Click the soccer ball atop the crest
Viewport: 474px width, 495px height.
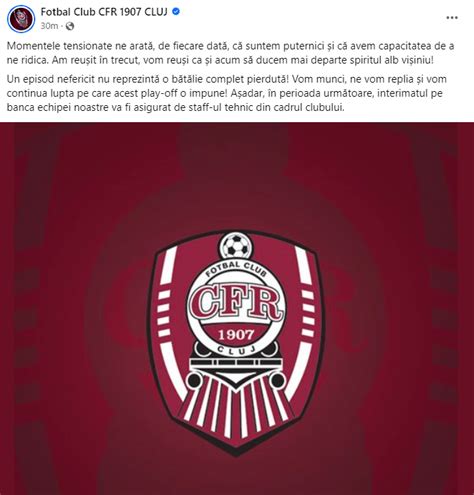pyautogui.click(x=236, y=246)
